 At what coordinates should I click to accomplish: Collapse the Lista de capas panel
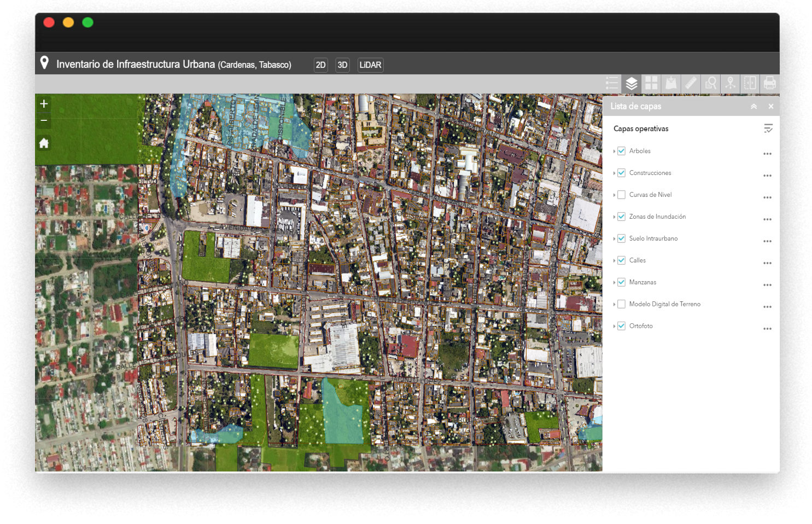(x=753, y=107)
